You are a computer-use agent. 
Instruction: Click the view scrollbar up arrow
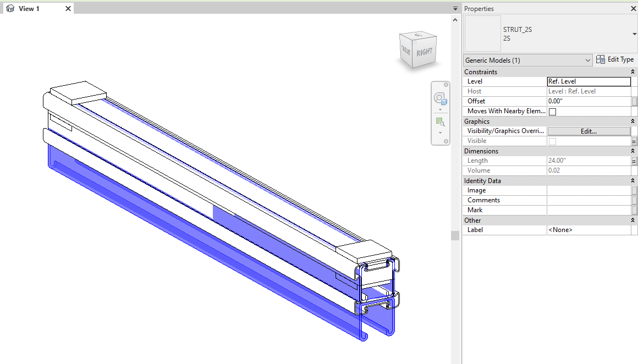pos(455,20)
